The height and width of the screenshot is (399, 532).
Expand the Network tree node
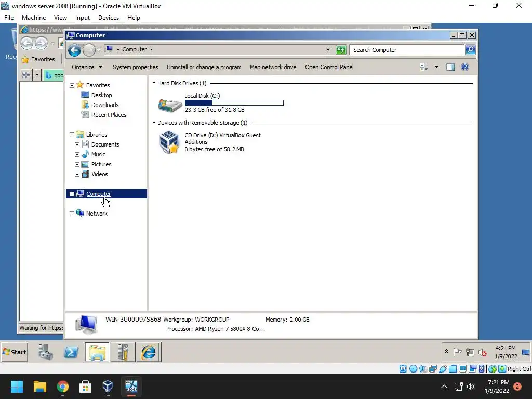pyautogui.click(x=72, y=214)
